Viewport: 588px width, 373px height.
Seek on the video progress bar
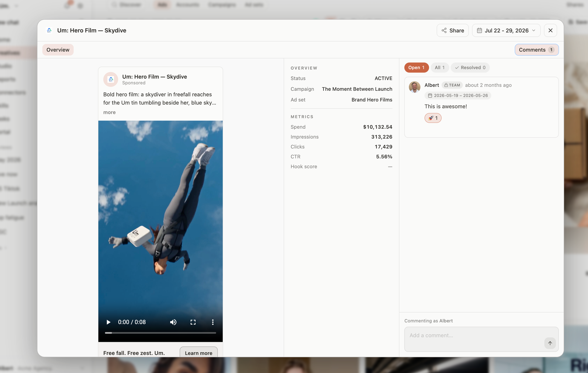[160, 333]
